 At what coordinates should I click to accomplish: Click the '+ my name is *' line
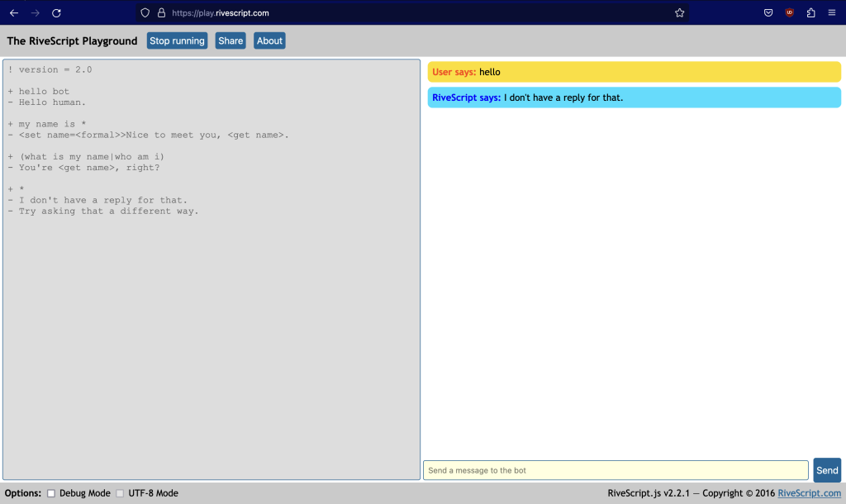tap(47, 124)
